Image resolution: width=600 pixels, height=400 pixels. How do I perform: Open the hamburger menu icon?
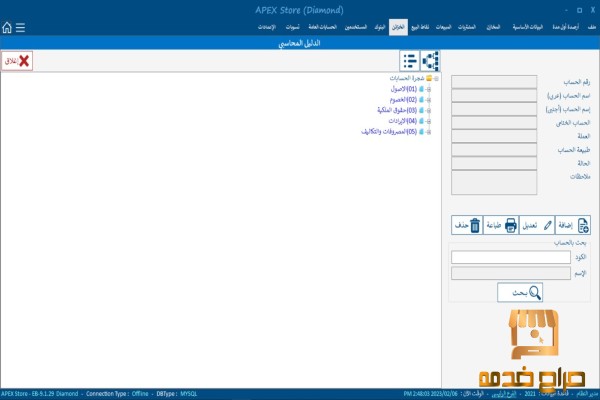tap(21, 27)
